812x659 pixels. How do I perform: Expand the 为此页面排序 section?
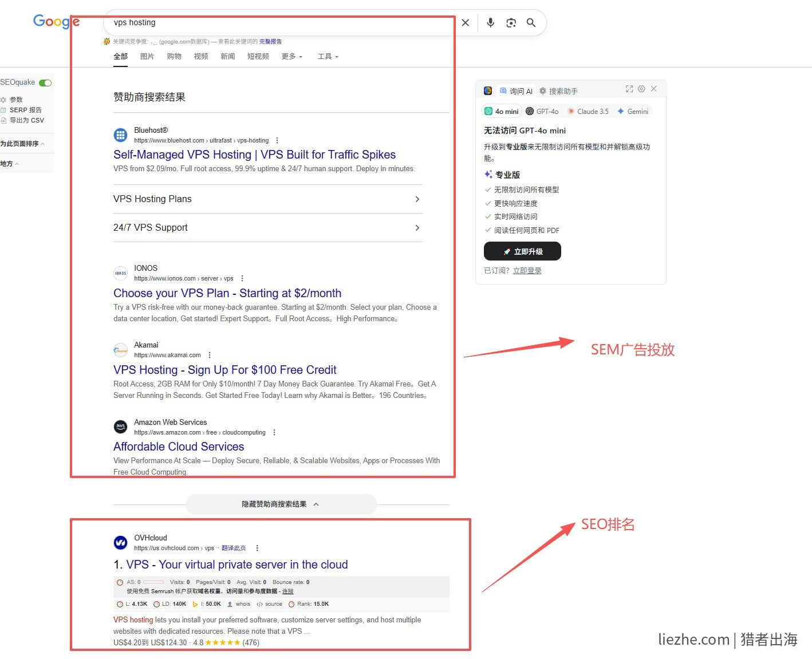pos(22,144)
